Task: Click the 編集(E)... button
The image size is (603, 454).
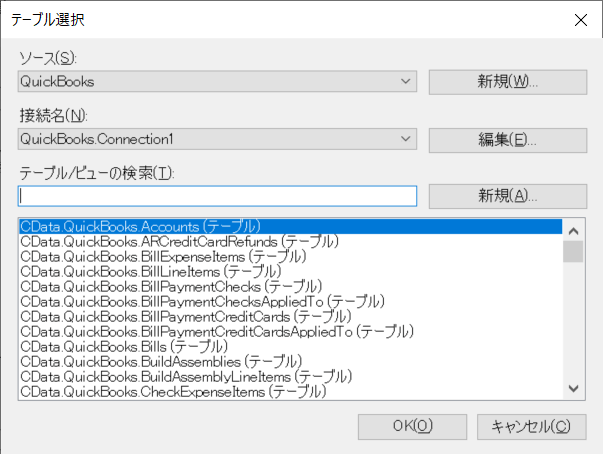Action: point(508,140)
